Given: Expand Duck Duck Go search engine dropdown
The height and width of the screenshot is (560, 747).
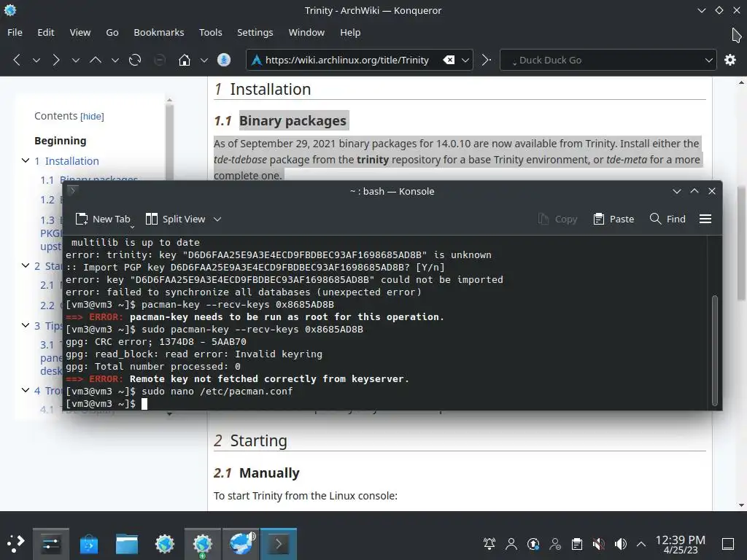Looking at the screenshot, I should pyautogui.click(x=708, y=61).
